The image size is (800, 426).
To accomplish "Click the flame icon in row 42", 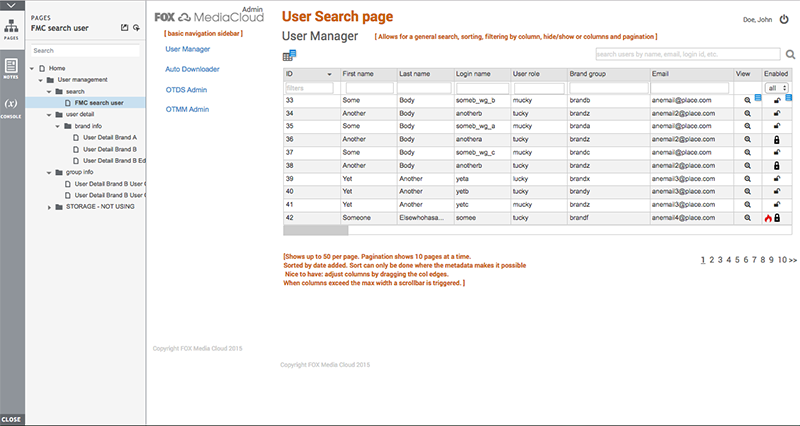I will tap(768, 218).
